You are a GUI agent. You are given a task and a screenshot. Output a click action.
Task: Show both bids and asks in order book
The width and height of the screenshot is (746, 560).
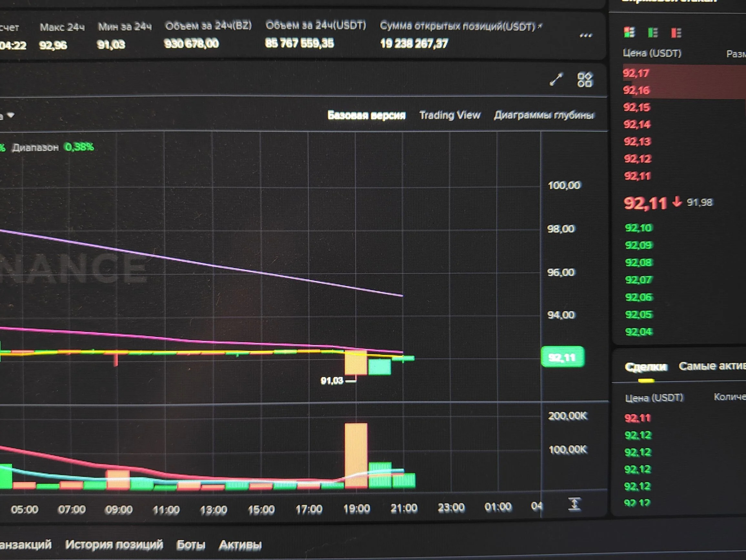pos(629,32)
